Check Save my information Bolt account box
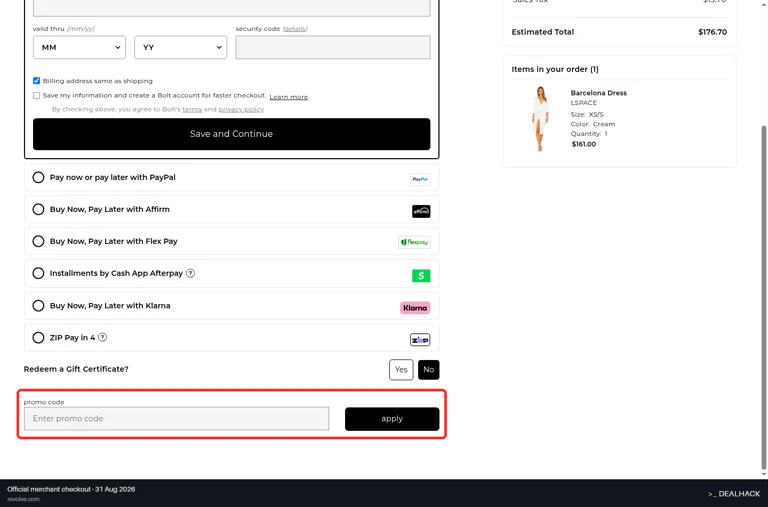This screenshot has width=768, height=507. point(36,96)
